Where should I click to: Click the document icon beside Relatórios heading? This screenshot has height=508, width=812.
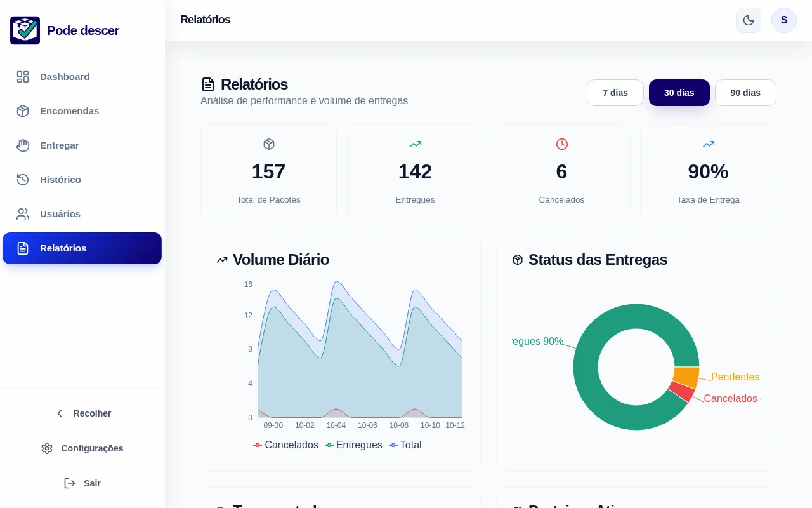(x=208, y=84)
